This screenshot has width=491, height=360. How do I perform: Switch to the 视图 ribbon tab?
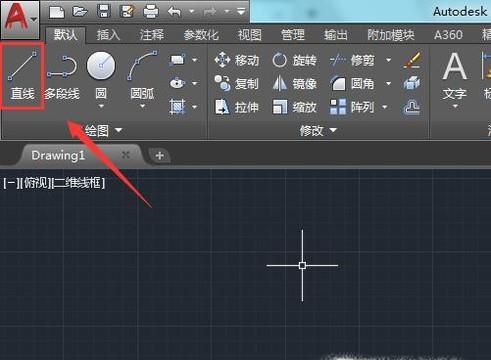250,35
